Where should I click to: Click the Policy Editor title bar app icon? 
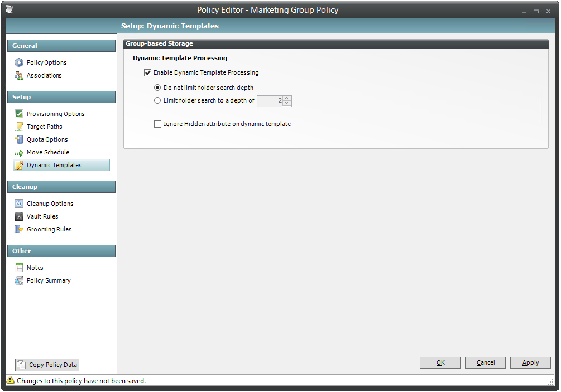coord(9,9)
